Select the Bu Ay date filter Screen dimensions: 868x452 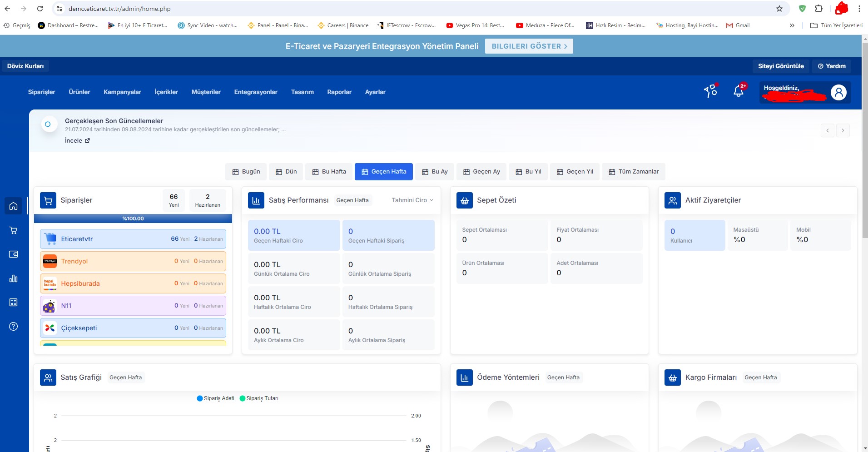tap(435, 172)
